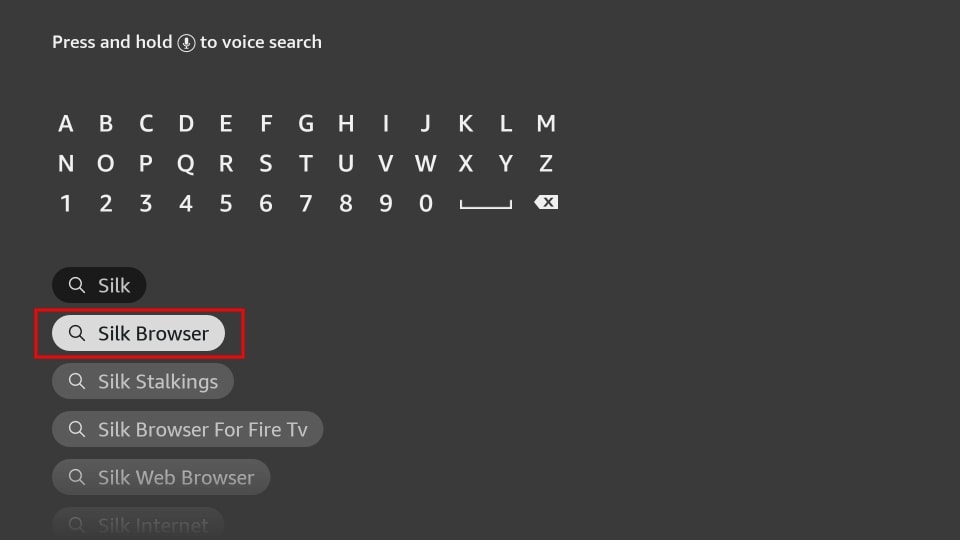Screen dimensions: 960x540
Task: Open Silk Browser For Fire Tv suggestion
Action: coord(187,429)
